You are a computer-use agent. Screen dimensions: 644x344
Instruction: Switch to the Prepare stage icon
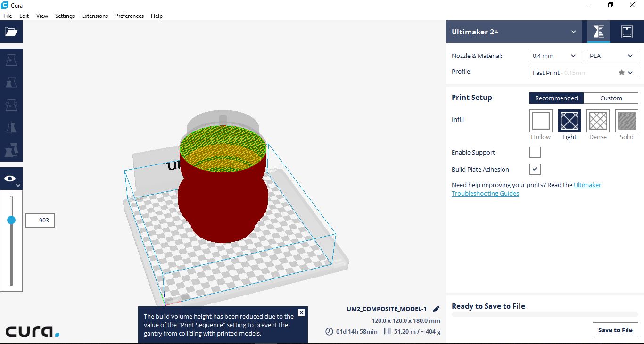click(x=598, y=32)
